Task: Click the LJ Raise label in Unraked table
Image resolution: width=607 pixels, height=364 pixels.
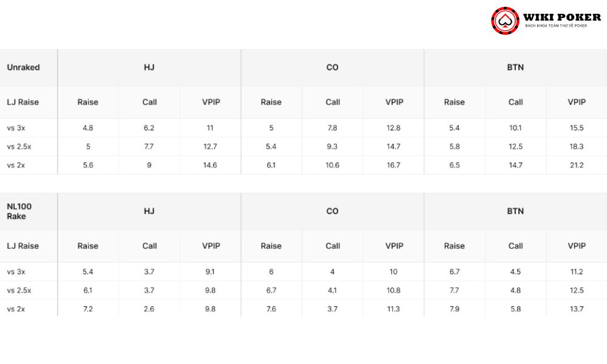Action: click(x=23, y=102)
